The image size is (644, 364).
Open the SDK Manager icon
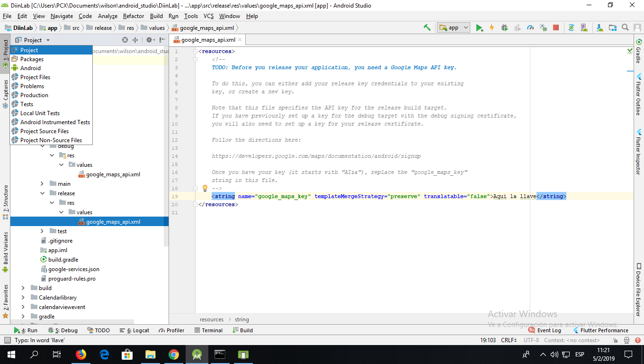pos(599,27)
